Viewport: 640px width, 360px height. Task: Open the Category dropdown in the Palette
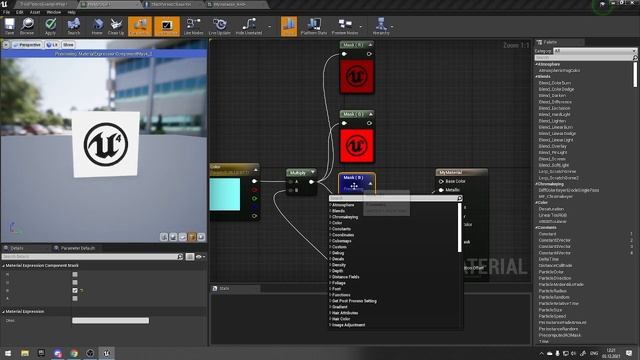click(x=595, y=51)
